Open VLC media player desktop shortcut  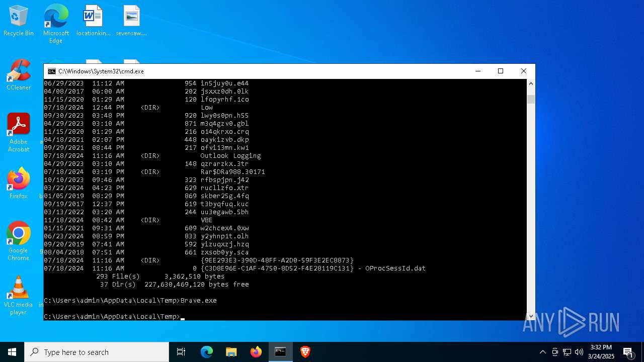click(19, 296)
